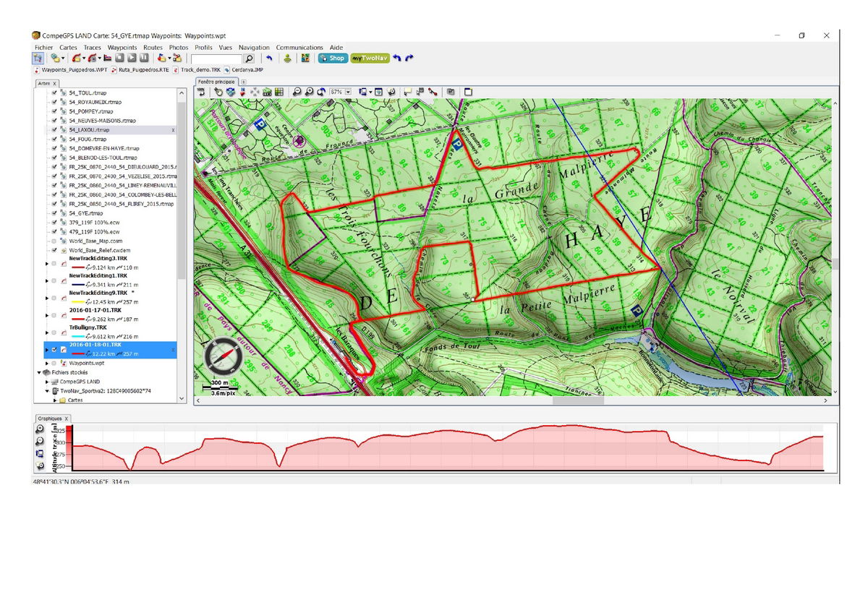The height and width of the screenshot is (613, 868).
Task: Uncheck the World_Base_Relief.cwdem checkbox
Action: click(x=54, y=250)
